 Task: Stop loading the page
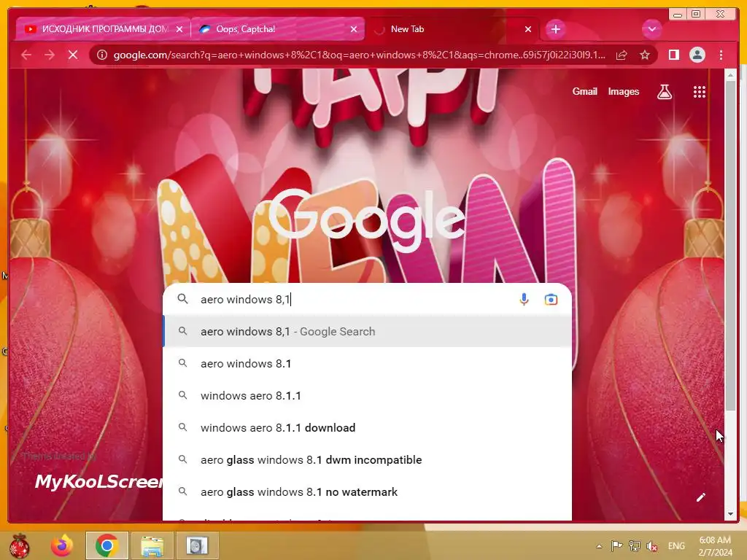point(73,55)
